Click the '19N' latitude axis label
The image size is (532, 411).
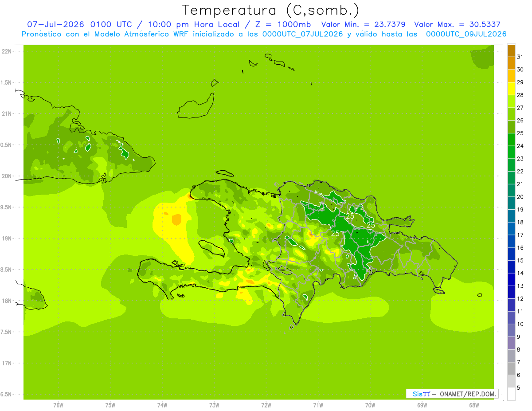(x=6, y=239)
